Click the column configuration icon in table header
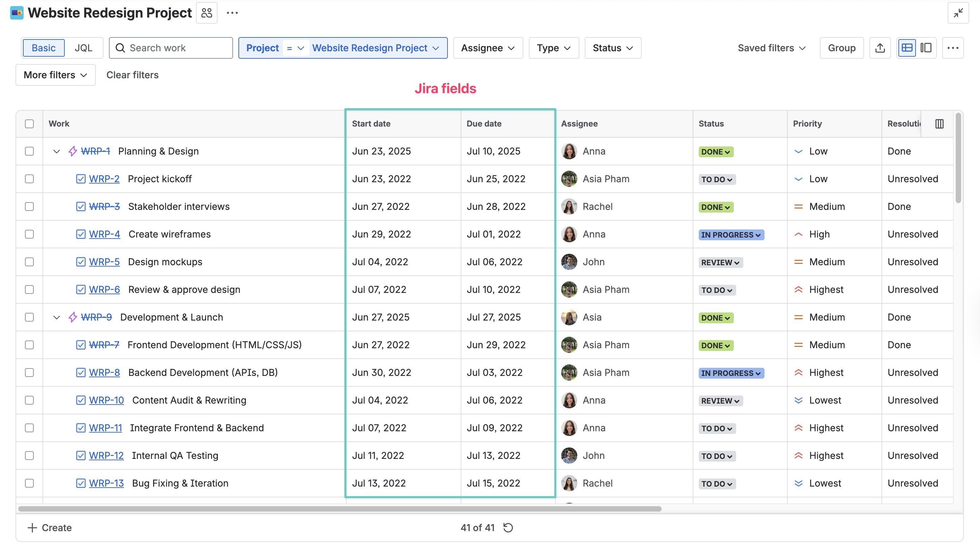This screenshot has width=980, height=548. pos(939,123)
